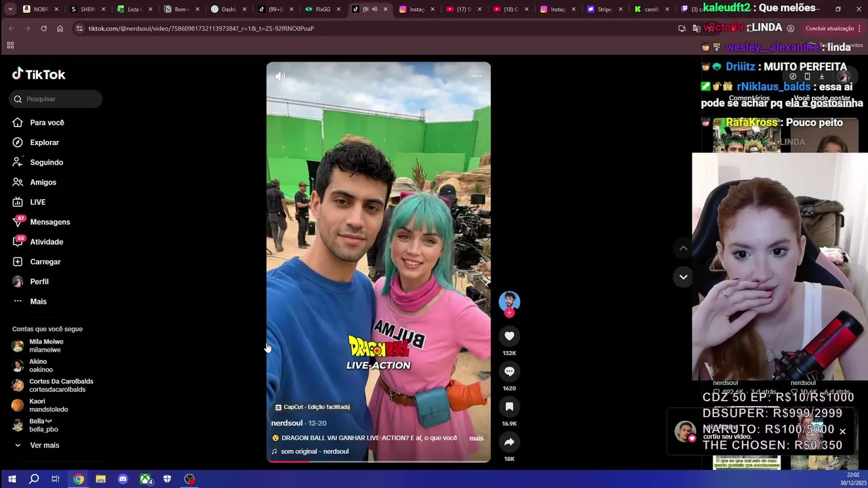Like the video with the heart icon
Image resolution: width=868 pixels, height=488 pixels.
[x=509, y=336]
